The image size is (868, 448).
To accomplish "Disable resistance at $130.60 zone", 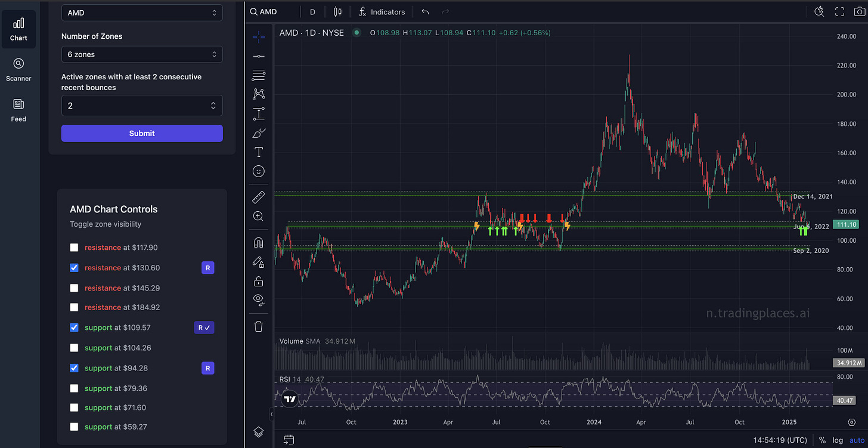I will click(74, 268).
